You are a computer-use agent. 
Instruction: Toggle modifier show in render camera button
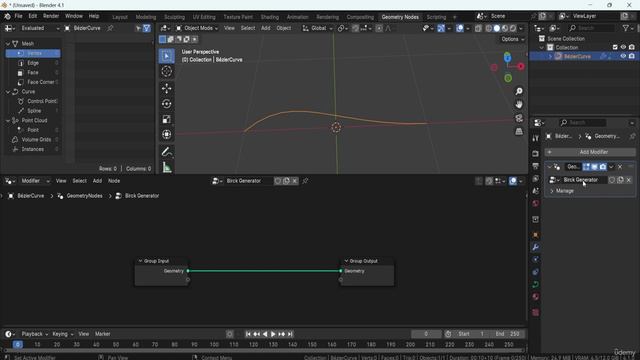[603, 167]
